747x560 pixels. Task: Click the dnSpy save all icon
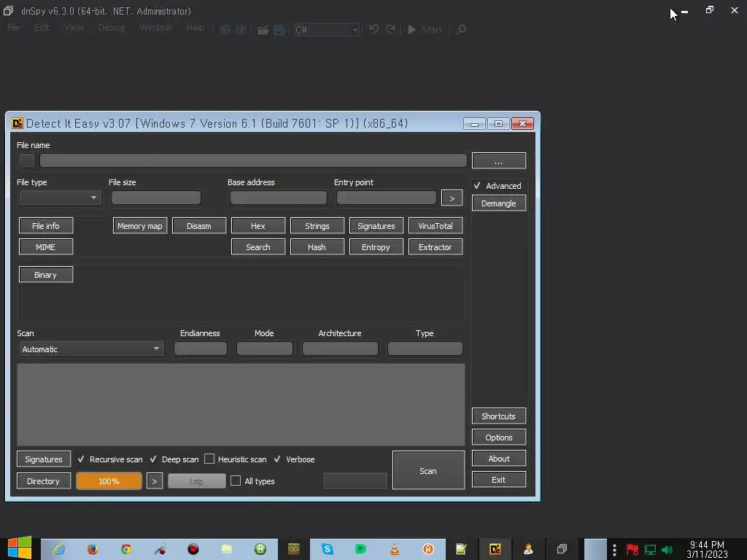[279, 30]
